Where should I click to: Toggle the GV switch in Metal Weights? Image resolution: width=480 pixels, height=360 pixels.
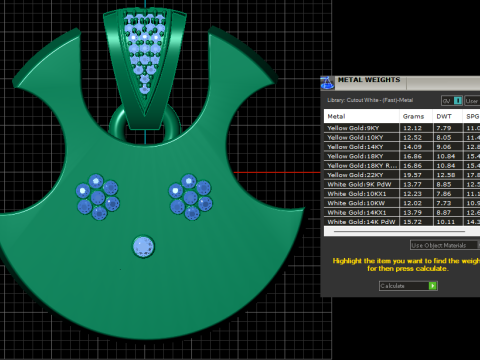pyautogui.click(x=452, y=101)
